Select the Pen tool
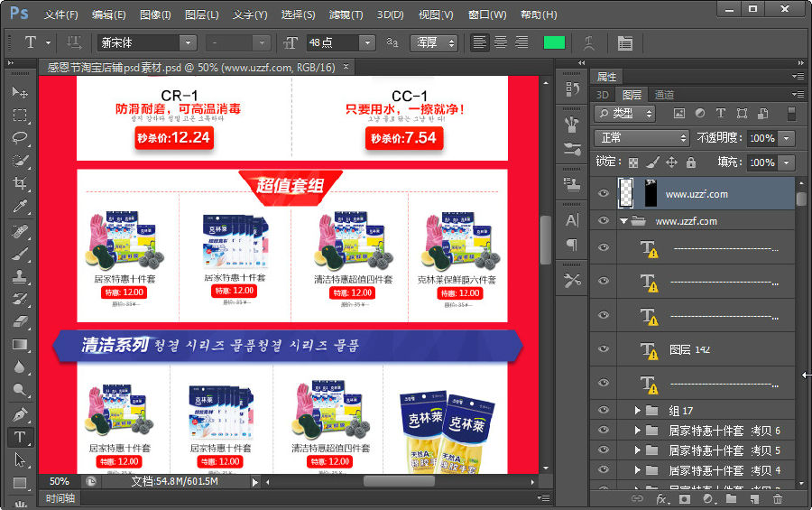Viewport: 812px width, 510px height. 20,414
